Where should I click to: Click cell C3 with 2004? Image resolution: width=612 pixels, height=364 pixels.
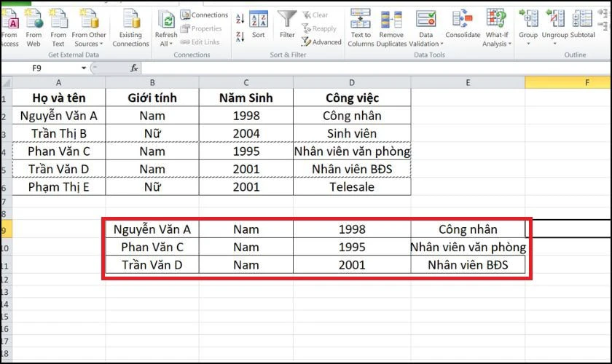coord(246,133)
